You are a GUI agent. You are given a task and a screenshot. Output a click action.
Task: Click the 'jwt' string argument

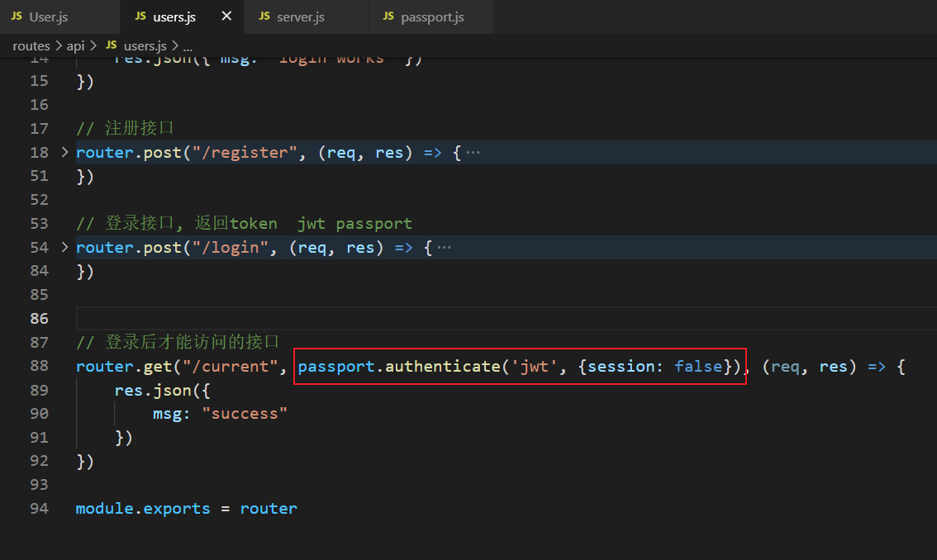535,367
